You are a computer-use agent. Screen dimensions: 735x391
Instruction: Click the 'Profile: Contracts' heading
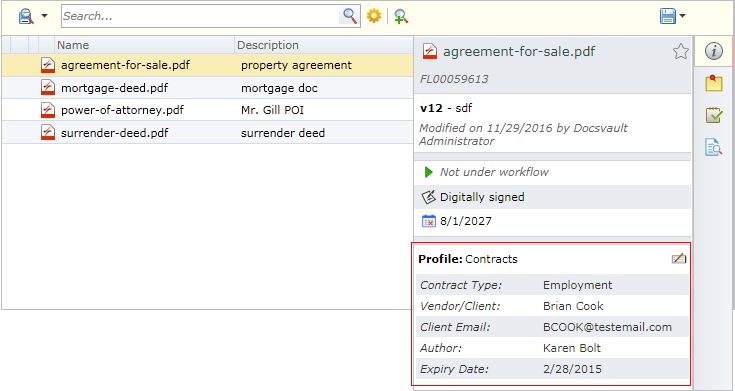tap(468, 259)
